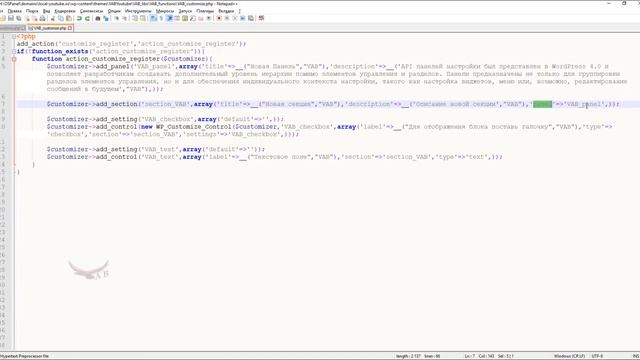Click the green Undo arrow icon
Viewport: 640px width, 360px height.
79,18
